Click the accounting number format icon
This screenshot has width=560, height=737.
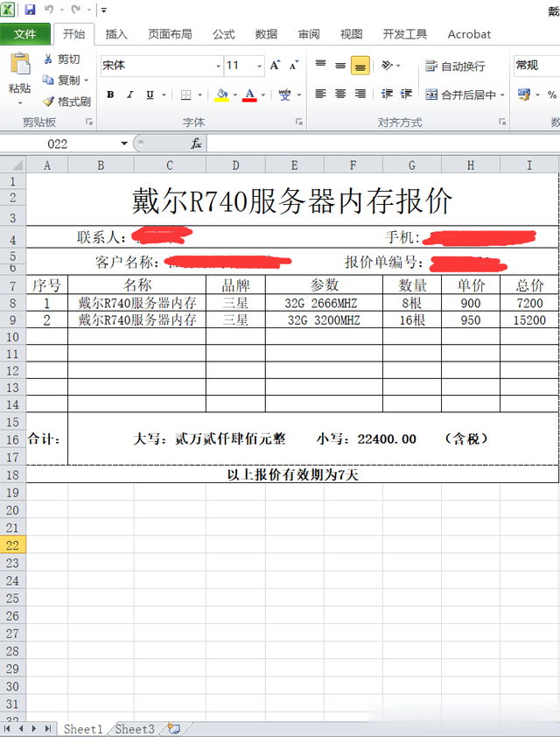[x=524, y=95]
